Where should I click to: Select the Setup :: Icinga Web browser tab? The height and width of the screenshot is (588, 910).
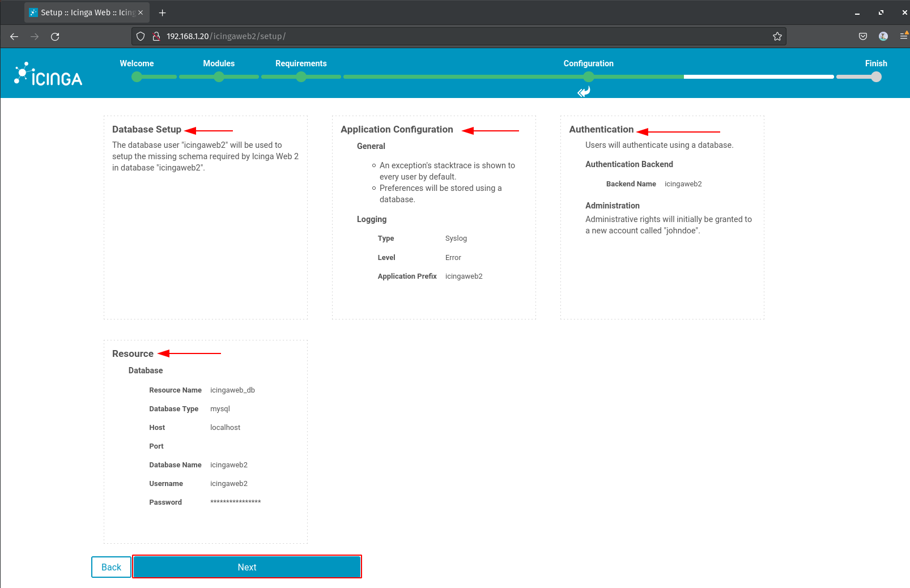87,12
